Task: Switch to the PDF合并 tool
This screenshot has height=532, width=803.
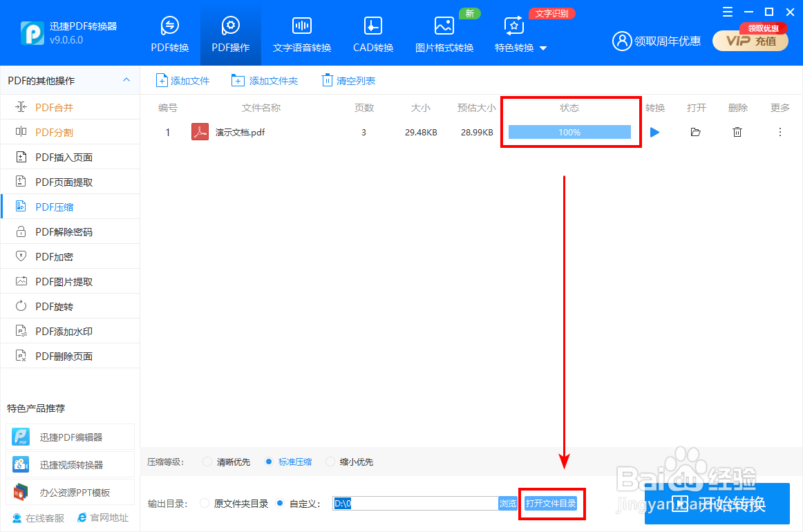Action: (52, 107)
